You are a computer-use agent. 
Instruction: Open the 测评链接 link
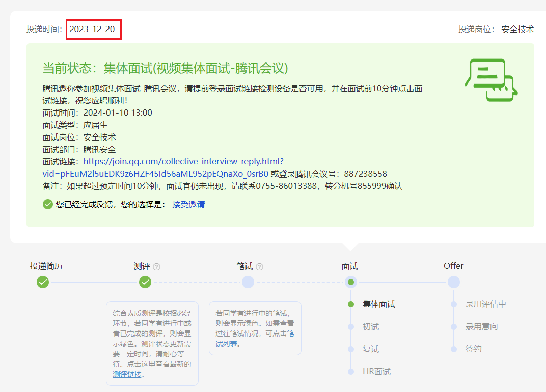(127, 374)
